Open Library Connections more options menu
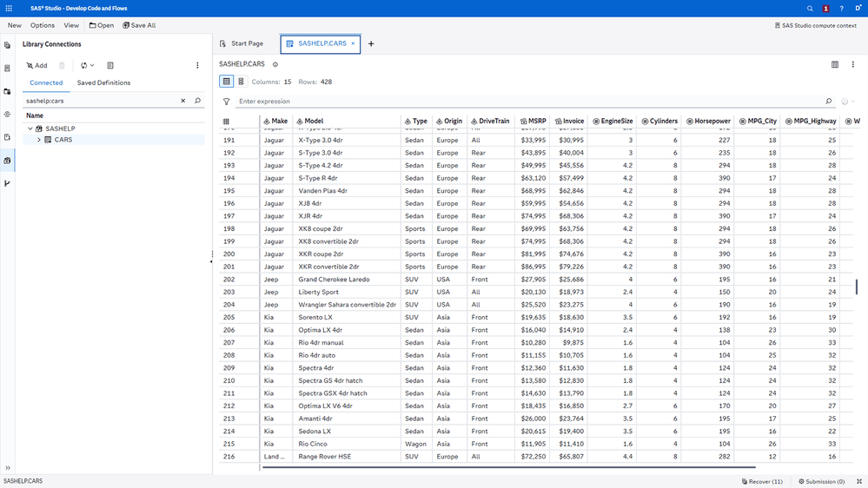The height and width of the screenshot is (488, 868). (x=197, y=65)
